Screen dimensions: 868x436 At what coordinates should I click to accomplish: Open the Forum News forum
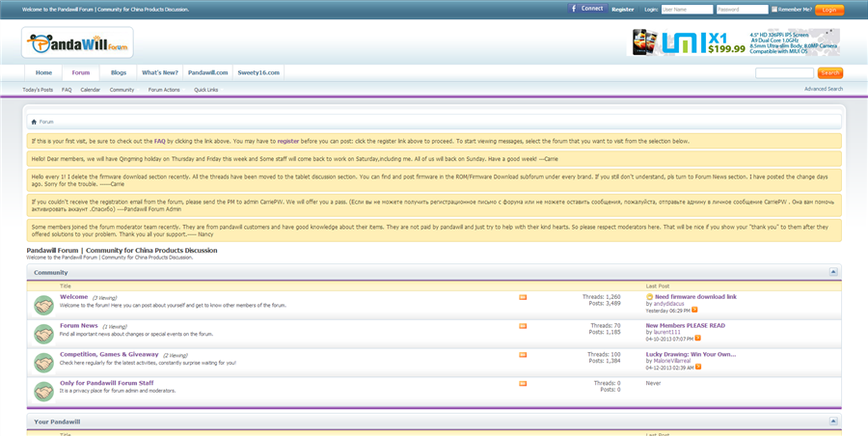[79, 326]
